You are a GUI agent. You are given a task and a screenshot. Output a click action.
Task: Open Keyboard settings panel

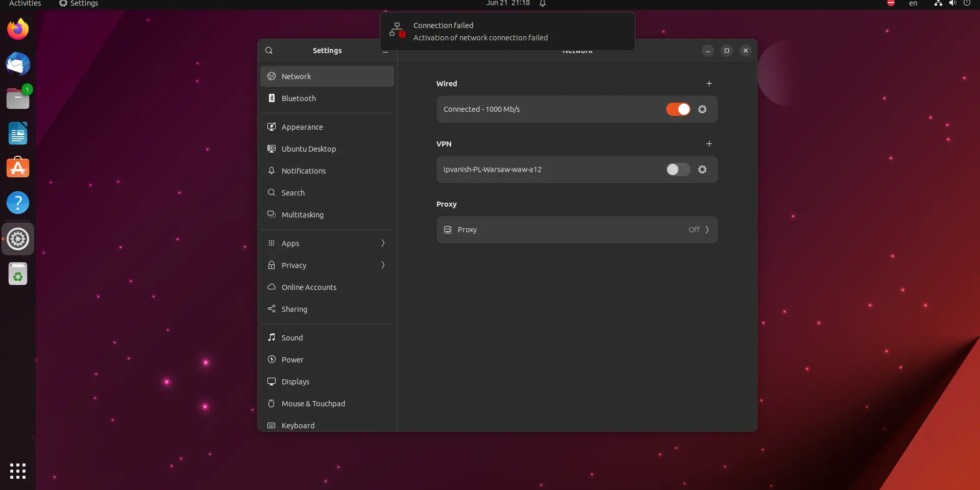327,425
